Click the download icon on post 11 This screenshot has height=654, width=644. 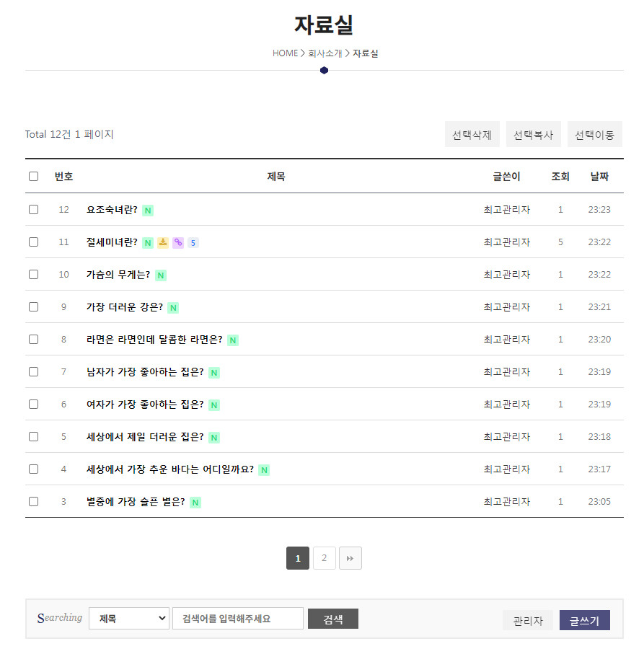163,242
